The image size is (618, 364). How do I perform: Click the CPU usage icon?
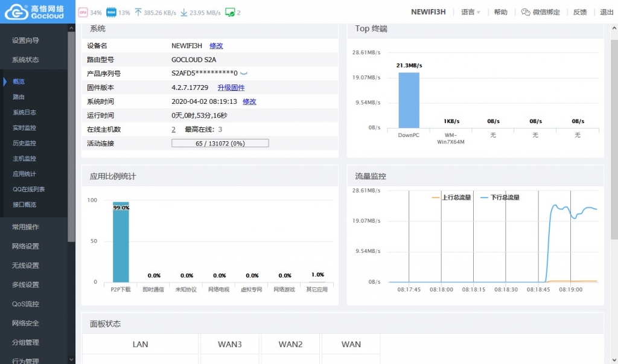(x=83, y=12)
